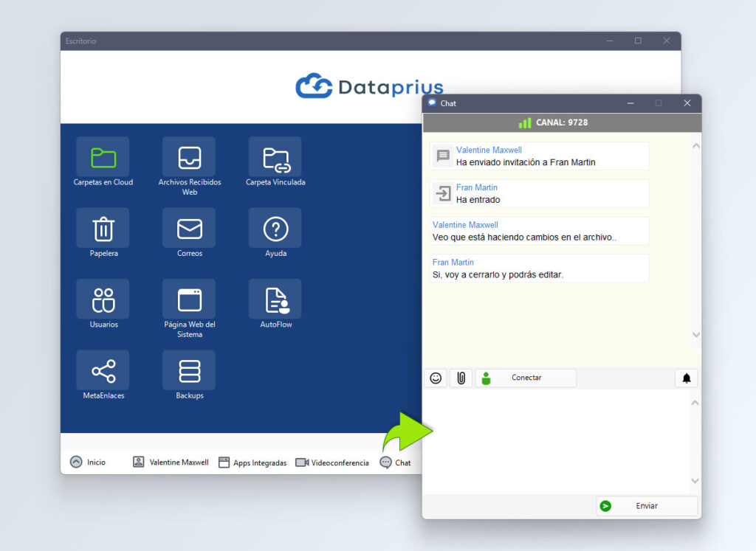Click the input box scroll up arrow
This screenshot has width=756, height=551.
695,403
